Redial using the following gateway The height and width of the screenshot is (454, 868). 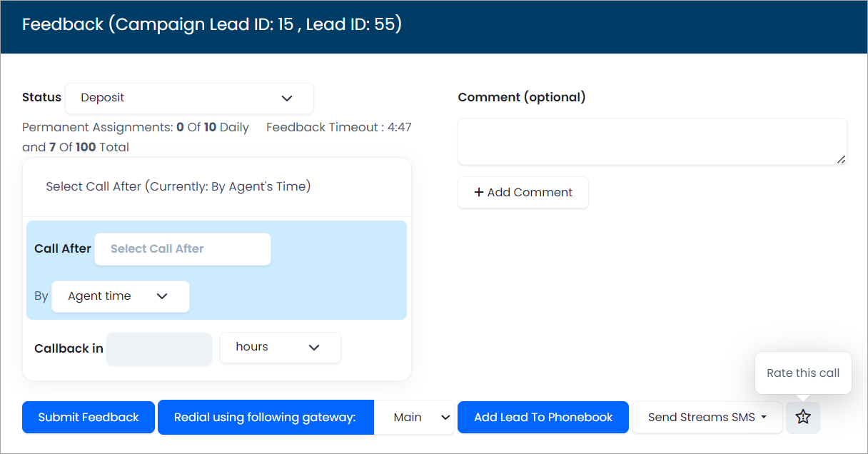click(x=265, y=417)
